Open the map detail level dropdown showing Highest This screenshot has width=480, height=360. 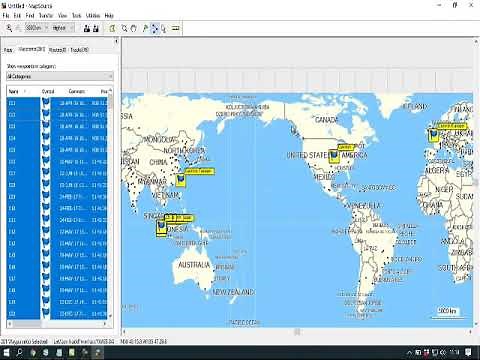63,28
